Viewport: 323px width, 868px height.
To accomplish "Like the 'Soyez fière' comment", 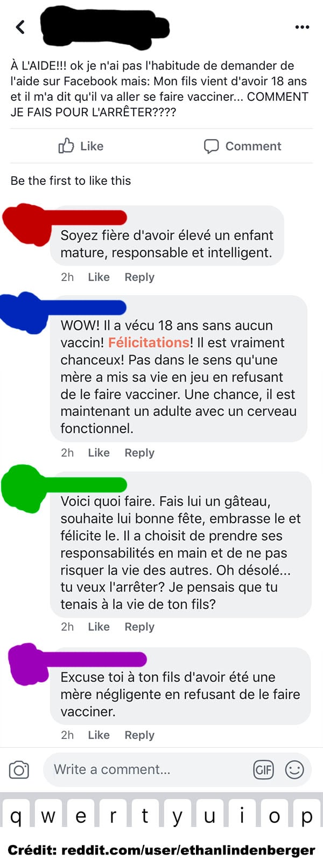I will [99, 277].
